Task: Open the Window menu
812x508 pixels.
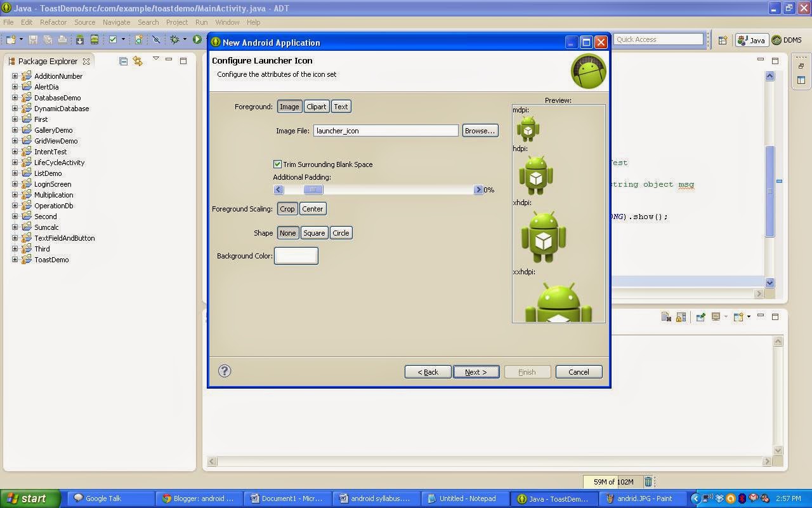Action: click(x=227, y=22)
